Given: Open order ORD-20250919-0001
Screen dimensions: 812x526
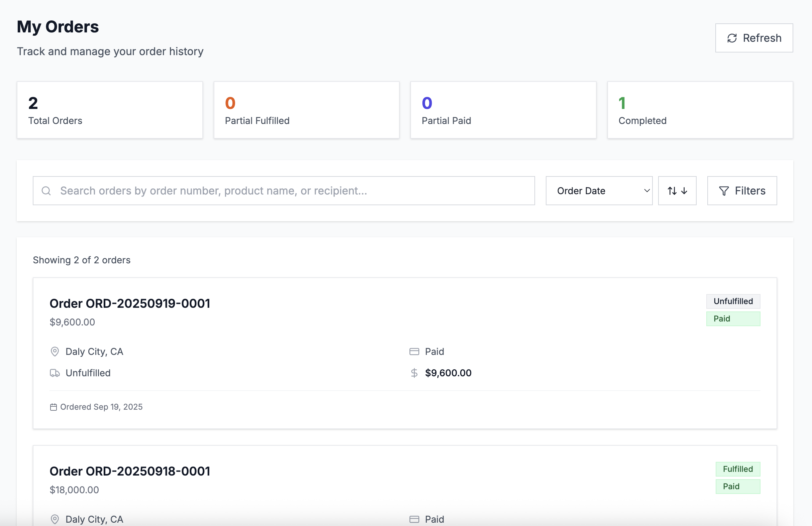Looking at the screenshot, I should click(x=130, y=303).
